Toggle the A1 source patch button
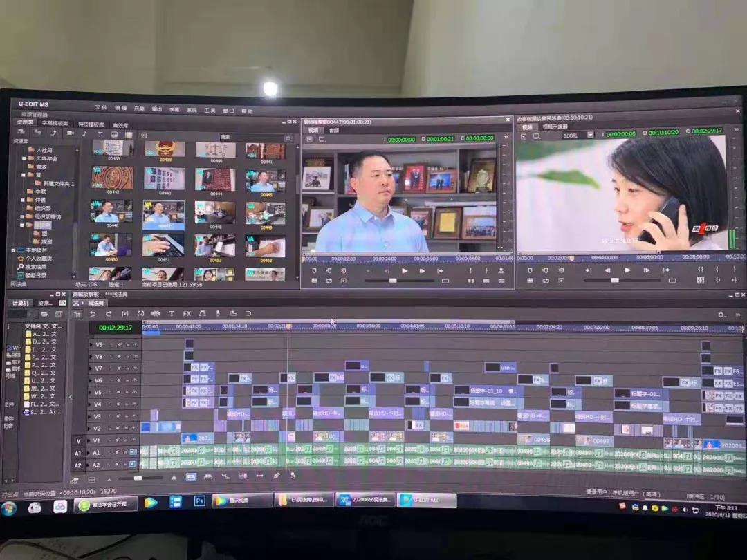 click(78, 454)
